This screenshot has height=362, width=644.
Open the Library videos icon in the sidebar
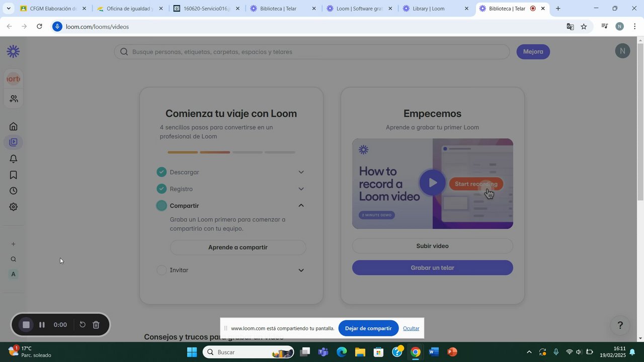14,142
